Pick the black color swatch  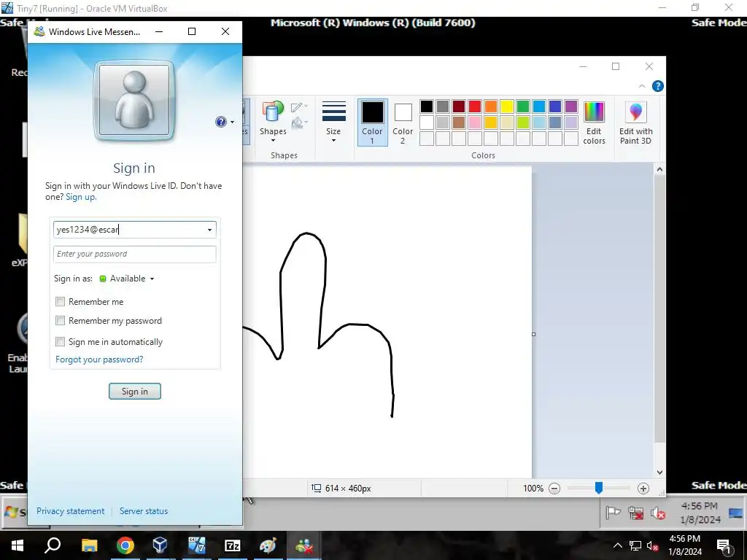[x=426, y=106]
